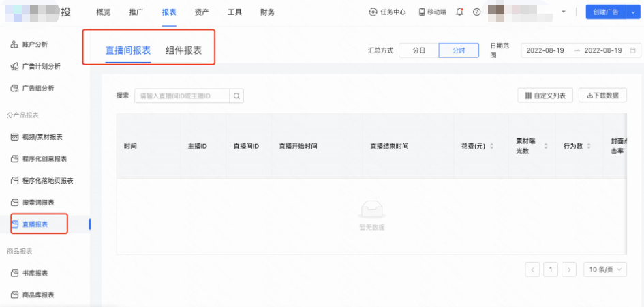Viewport: 644px width, 307px height.
Task: Click the 直播间ID column header
Action: [x=246, y=146]
